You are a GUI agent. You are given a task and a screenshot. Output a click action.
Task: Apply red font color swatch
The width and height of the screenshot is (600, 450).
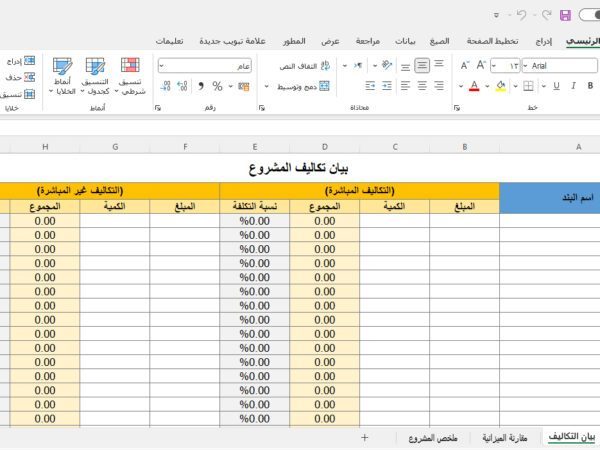tap(474, 86)
